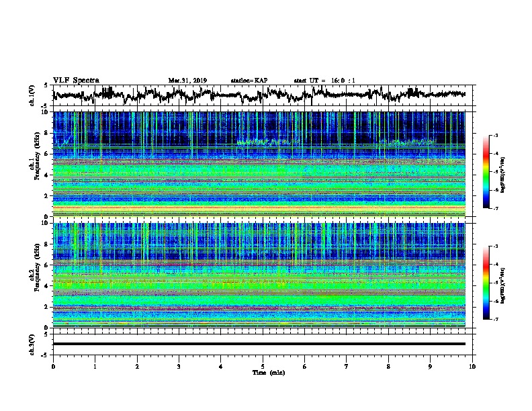Click the ch.1 spectrogram panel
Screen dimensions: 532x411
(x=259, y=164)
